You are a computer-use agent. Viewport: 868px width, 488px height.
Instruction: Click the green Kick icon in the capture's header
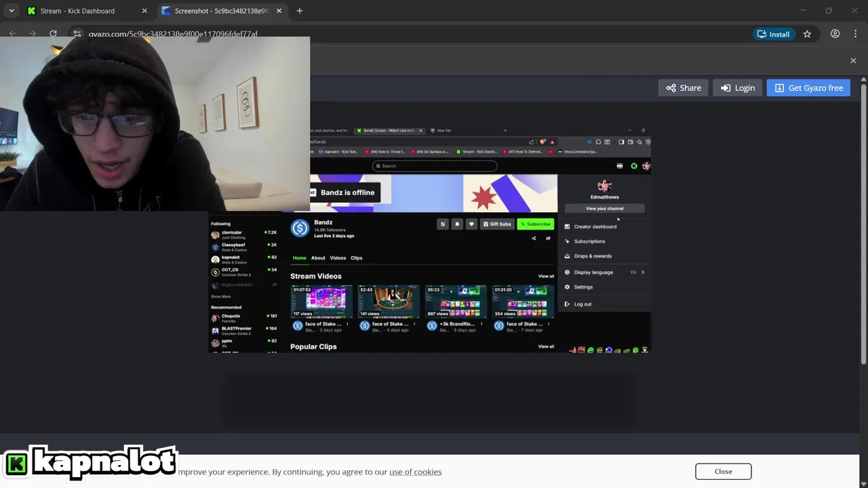(x=634, y=166)
